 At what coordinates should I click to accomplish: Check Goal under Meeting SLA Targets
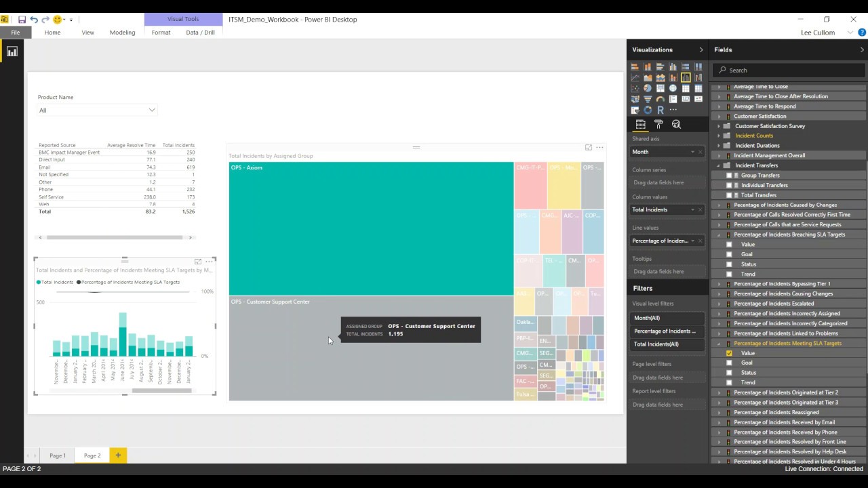[729, 363]
